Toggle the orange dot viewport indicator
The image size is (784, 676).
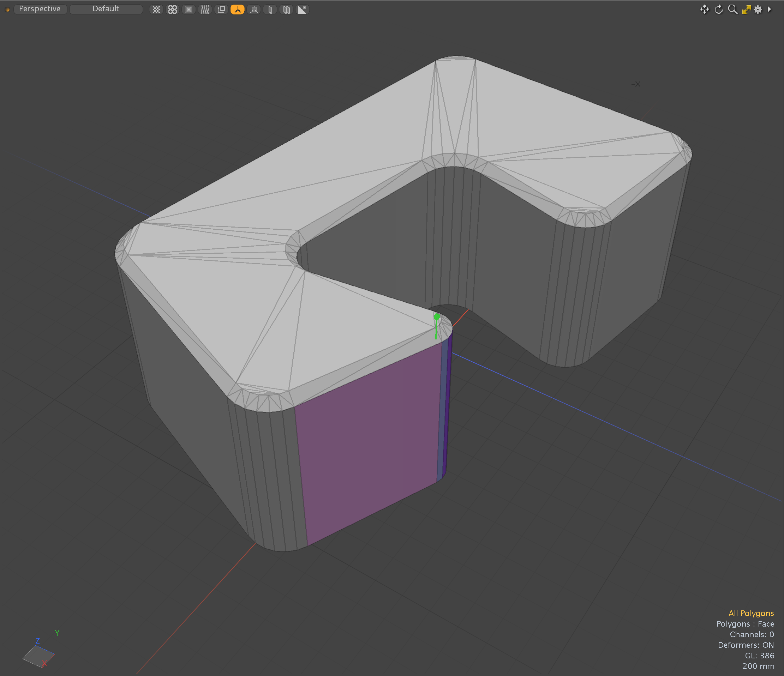point(7,10)
